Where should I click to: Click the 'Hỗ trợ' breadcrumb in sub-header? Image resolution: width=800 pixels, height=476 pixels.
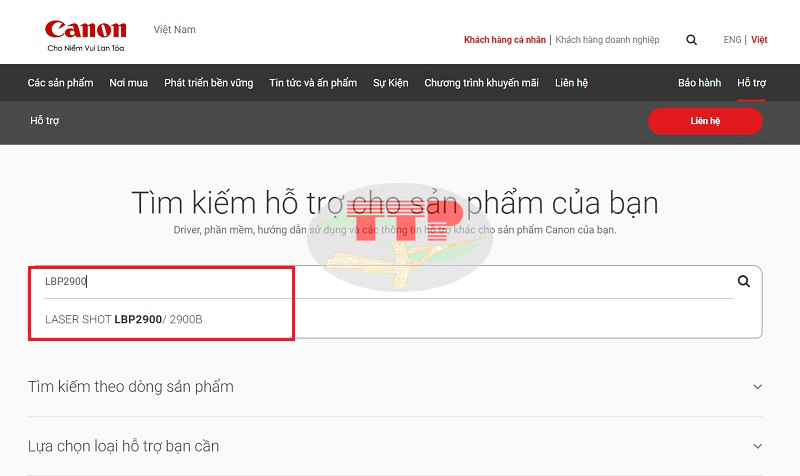point(44,121)
